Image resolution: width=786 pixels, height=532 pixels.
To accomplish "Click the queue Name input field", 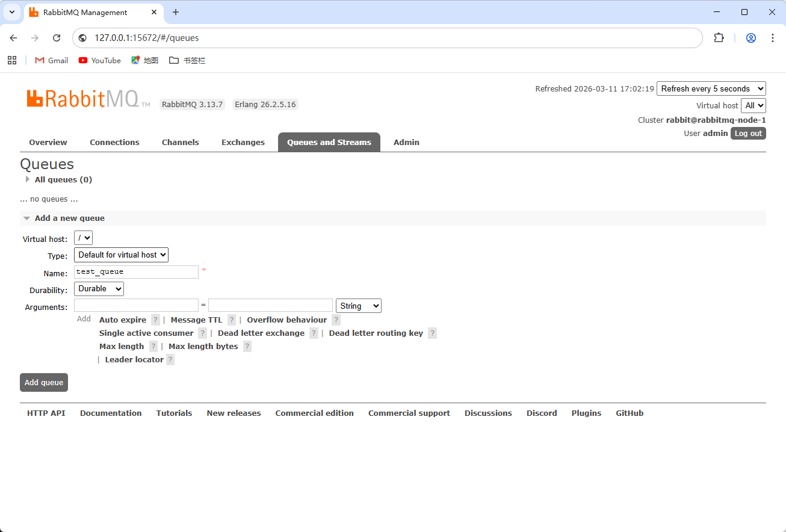I will click(x=136, y=272).
